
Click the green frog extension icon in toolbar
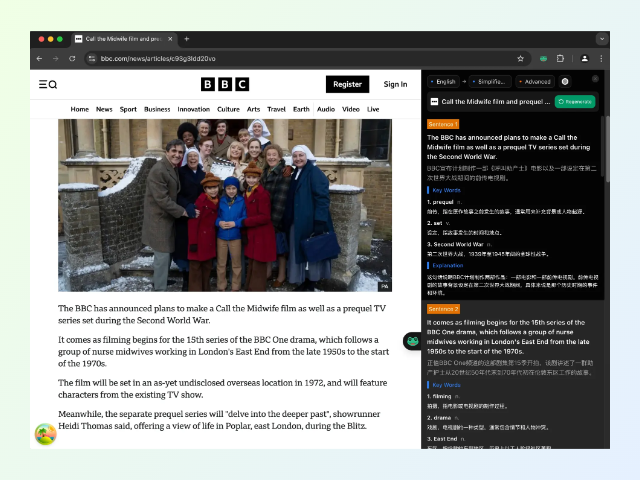click(x=543, y=59)
